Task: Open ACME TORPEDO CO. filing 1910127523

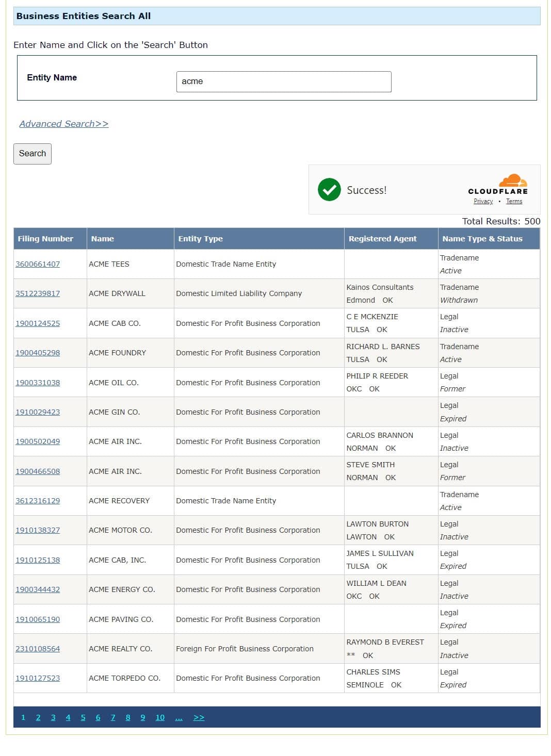Action: [x=38, y=678]
